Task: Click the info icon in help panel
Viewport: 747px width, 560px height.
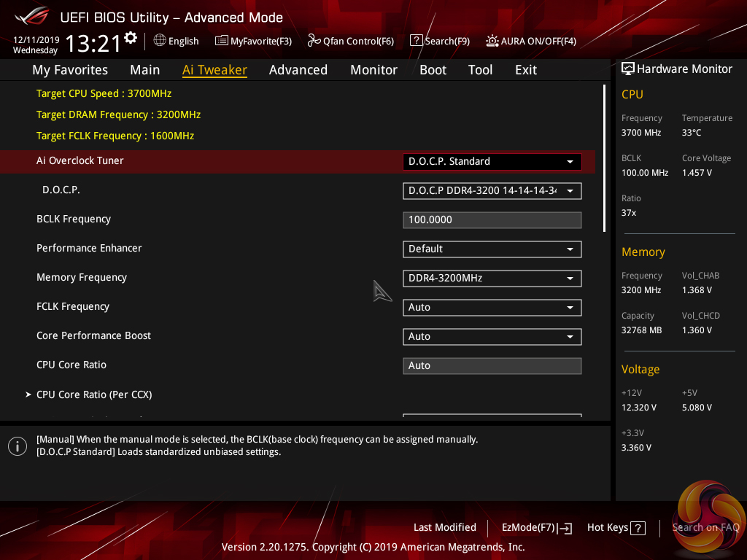Action: (17, 446)
